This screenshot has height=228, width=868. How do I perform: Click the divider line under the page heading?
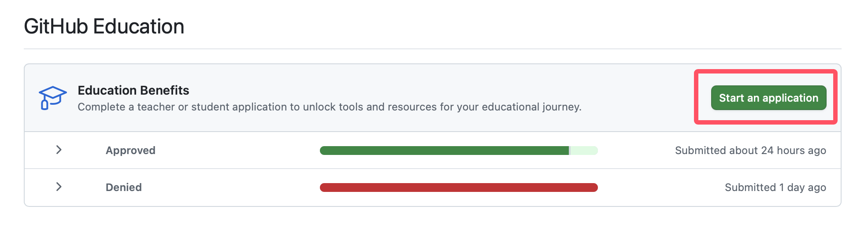(x=432, y=49)
